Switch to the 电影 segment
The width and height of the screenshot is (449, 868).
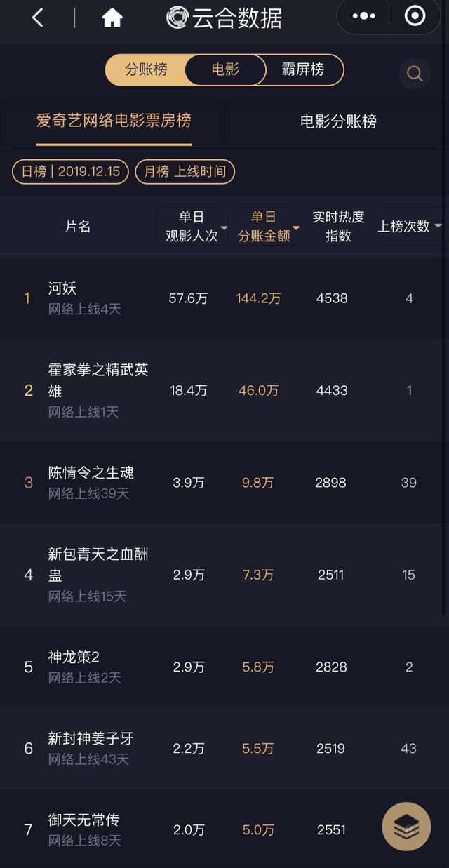tap(225, 70)
